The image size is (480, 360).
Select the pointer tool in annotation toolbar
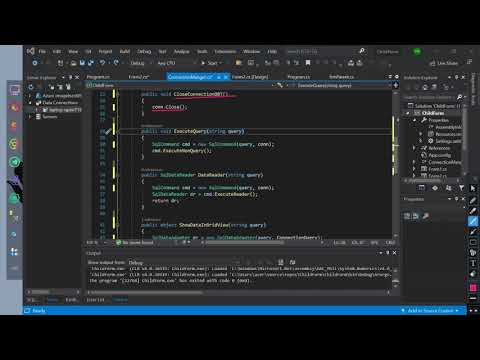click(473, 189)
